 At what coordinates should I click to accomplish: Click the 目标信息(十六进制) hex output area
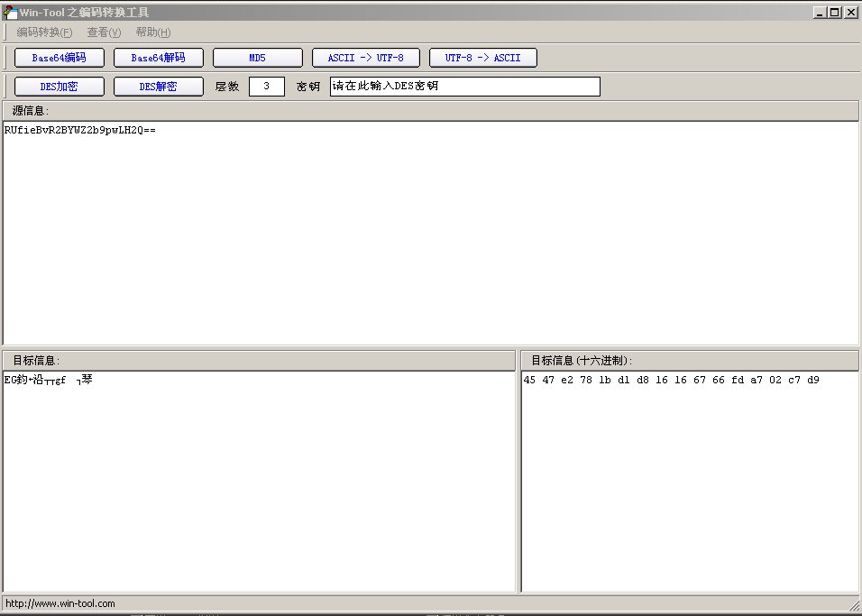(x=690, y=483)
